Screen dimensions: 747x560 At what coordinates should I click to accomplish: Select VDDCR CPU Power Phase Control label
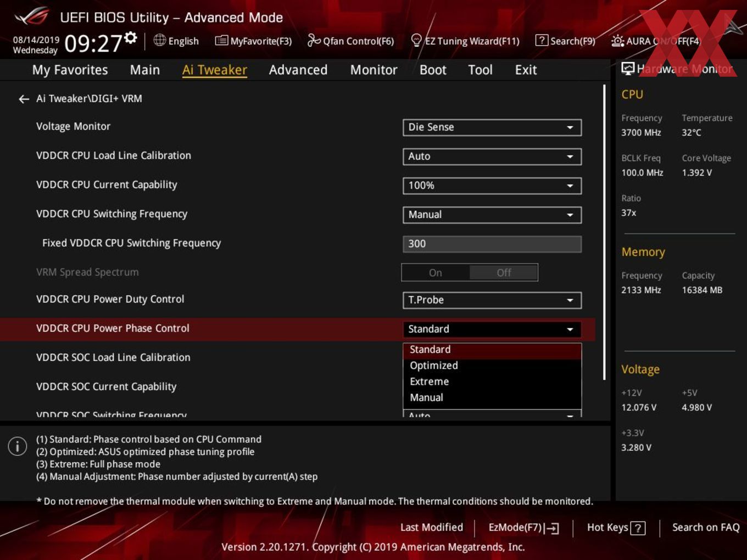(x=113, y=328)
